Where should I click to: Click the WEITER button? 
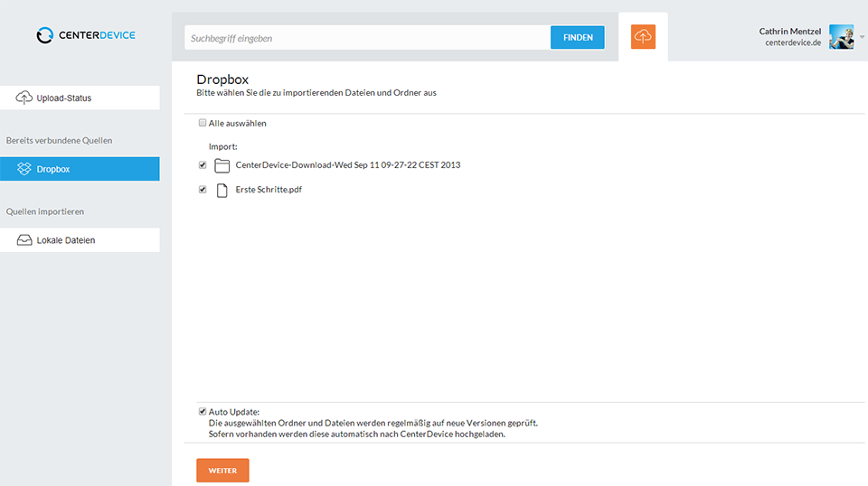coord(222,471)
